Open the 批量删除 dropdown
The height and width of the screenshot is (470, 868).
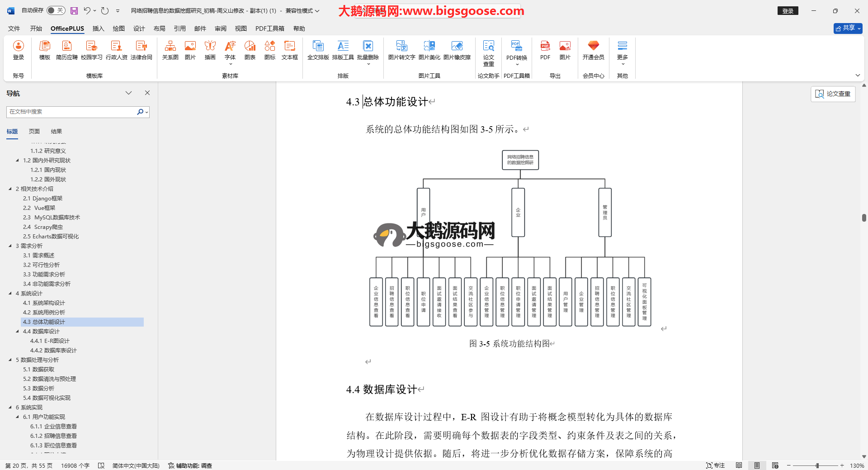click(368, 64)
